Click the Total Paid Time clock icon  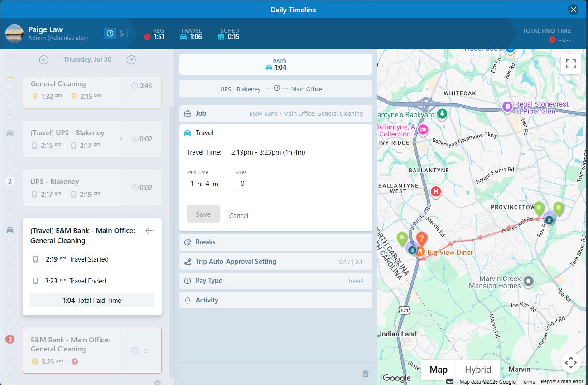tap(552, 39)
